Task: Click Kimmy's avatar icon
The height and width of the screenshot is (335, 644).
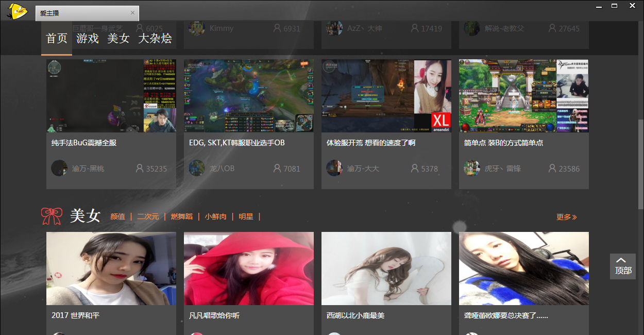Action: point(197,28)
